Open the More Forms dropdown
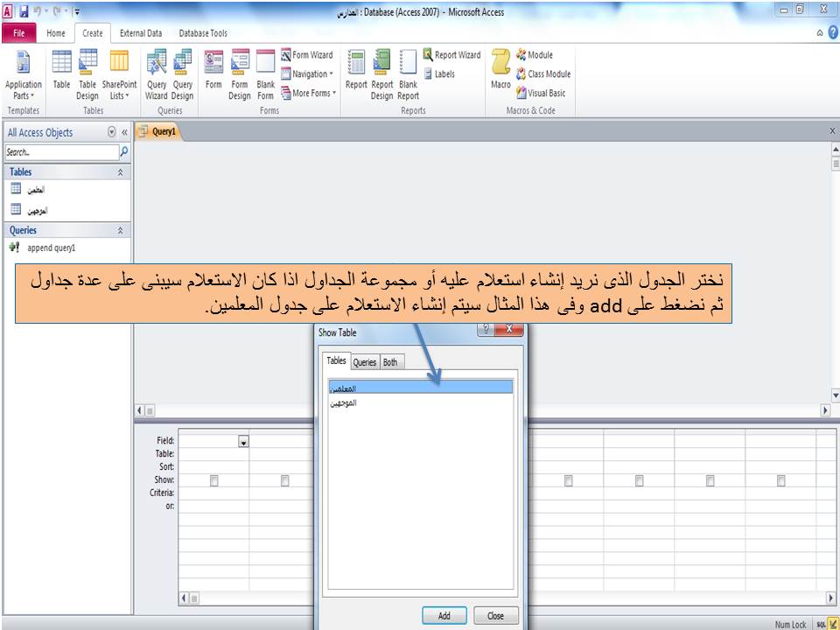The height and width of the screenshot is (630, 840). [309, 94]
